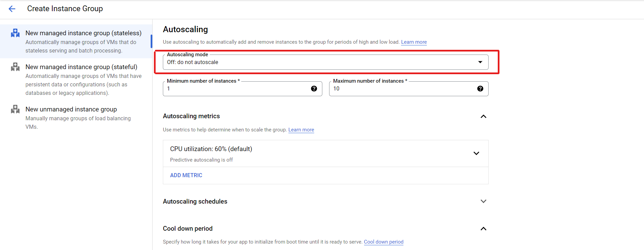644x250 pixels.
Task: Click the stateful managed instance group icon
Action: click(15, 67)
